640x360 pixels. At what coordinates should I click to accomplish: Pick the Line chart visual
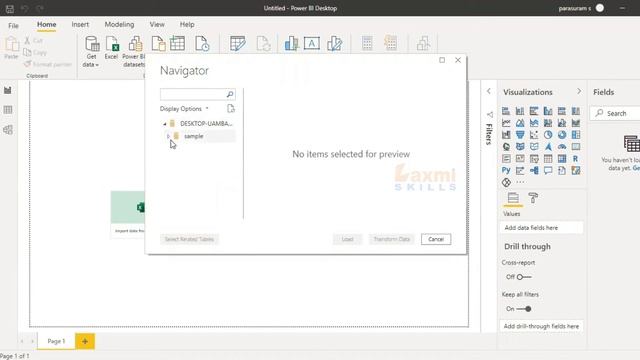point(506,123)
